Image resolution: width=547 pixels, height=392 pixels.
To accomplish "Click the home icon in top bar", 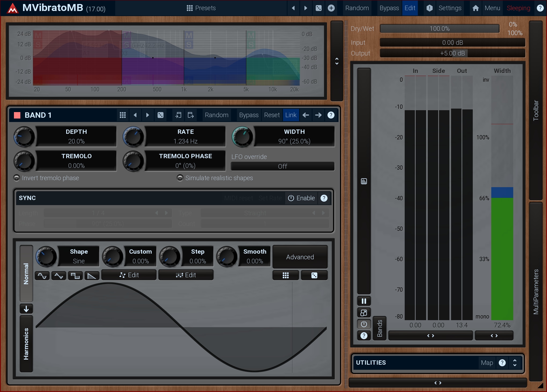I will [475, 8].
